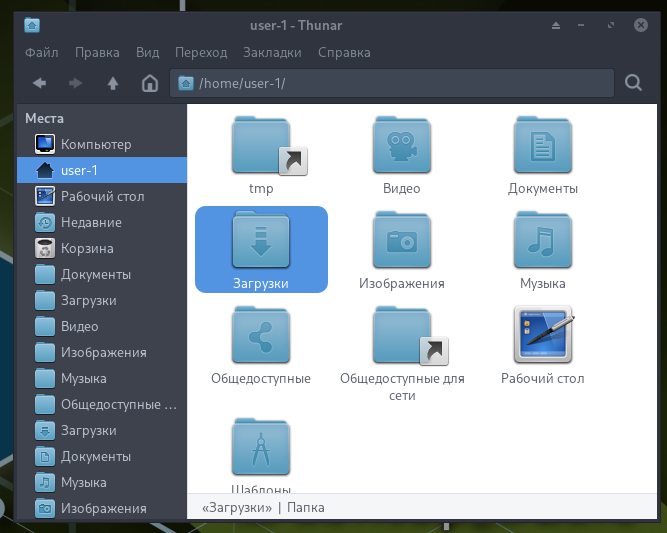Viewport: 667px width, 533px height.
Task: Open the Закладки menu
Action: (x=271, y=52)
